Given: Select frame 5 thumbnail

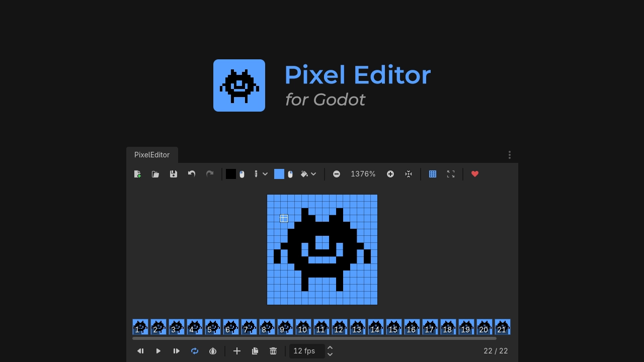Looking at the screenshot, I should click(213, 327).
